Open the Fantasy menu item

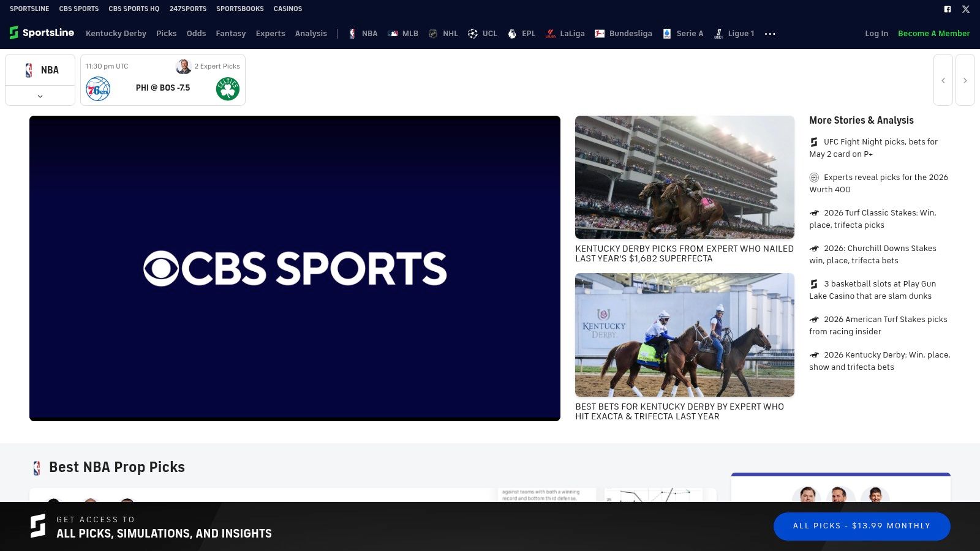click(230, 34)
